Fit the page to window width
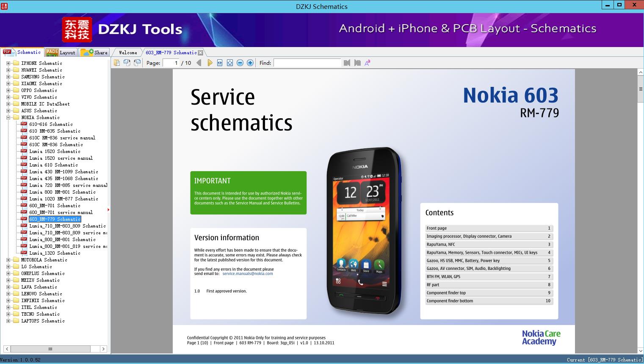The image size is (644, 364). (220, 63)
